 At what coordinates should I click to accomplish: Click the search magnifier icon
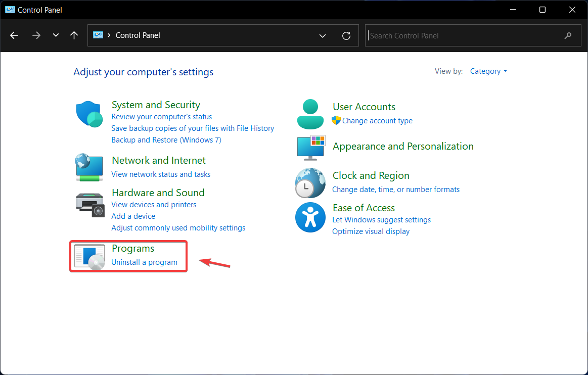click(568, 35)
